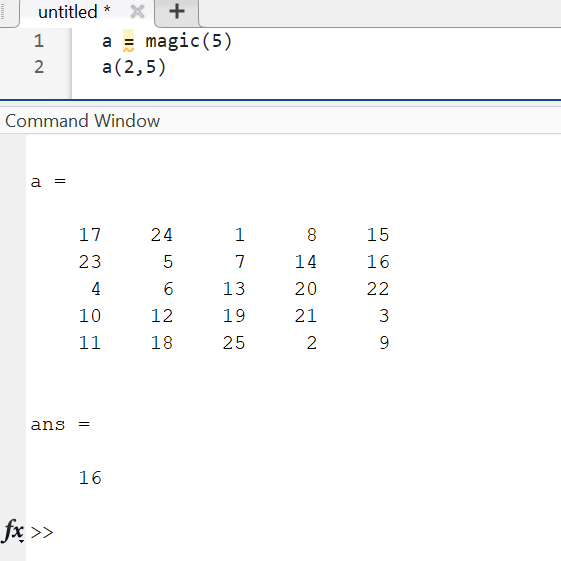Image resolution: width=561 pixels, height=561 pixels.
Task: Click matrix value 10
Action: coord(90,316)
